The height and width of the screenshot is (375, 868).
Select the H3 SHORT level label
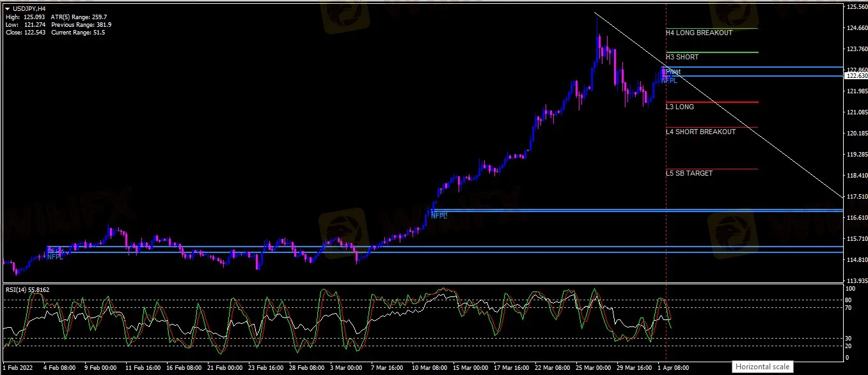(682, 57)
